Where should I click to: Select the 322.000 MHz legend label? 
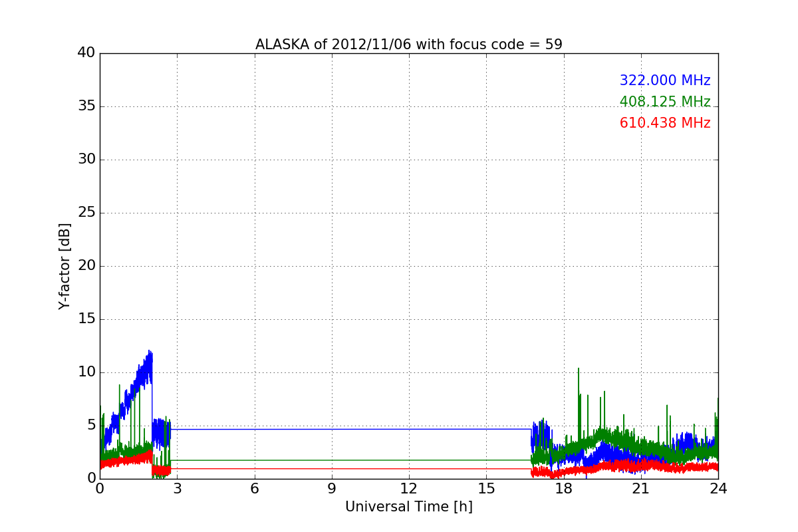coord(665,80)
